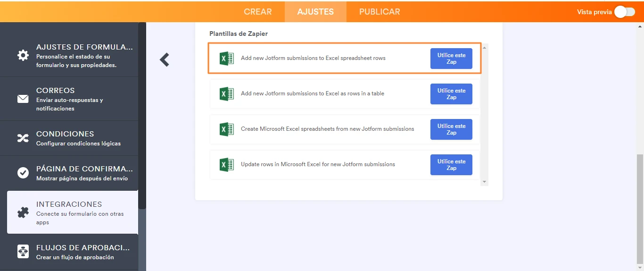Viewport: 644px width, 271px height.
Task: Click the gear icon for Ajustes de Formulario
Action: 23,55
